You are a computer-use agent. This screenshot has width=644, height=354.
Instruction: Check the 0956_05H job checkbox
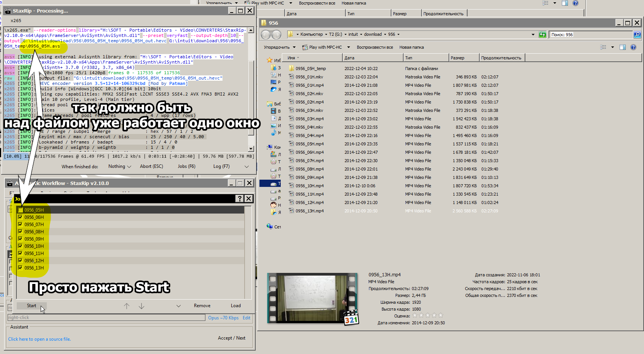pyautogui.click(x=20, y=210)
